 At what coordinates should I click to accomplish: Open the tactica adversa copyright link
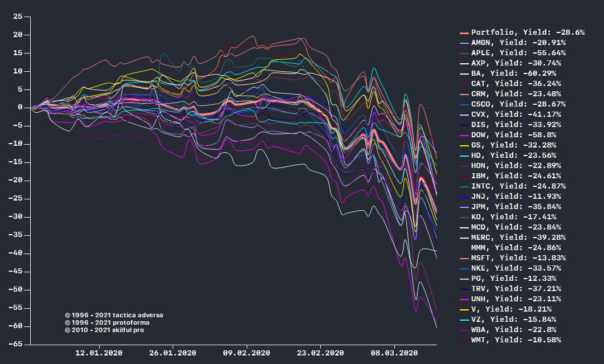(114, 314)
